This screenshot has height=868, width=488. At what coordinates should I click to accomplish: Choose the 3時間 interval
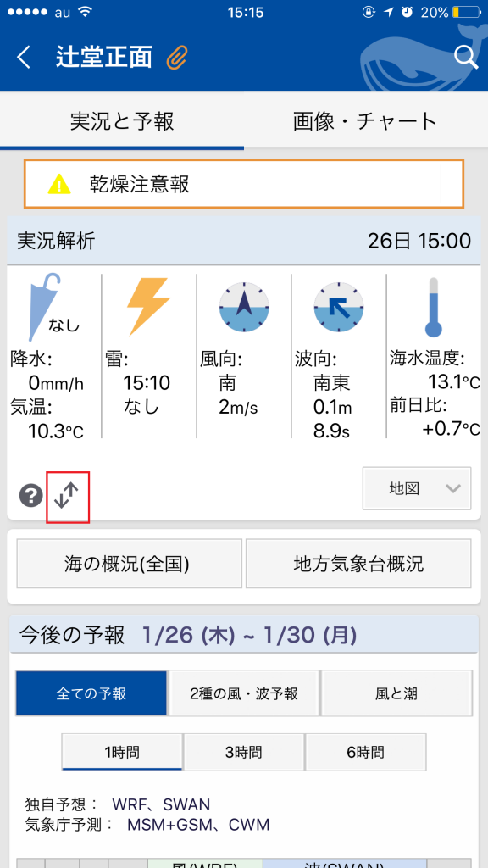click(x=244, y=752)
